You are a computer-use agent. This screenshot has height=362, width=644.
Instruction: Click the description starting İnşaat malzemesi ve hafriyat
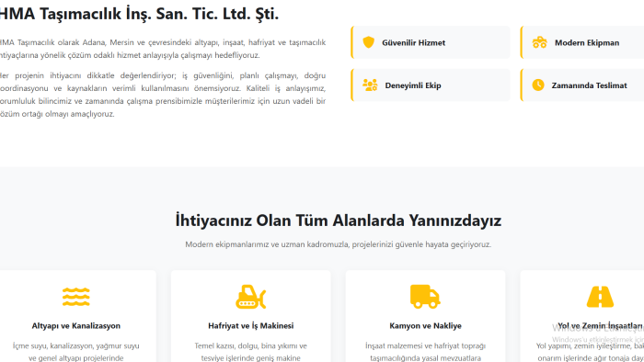(x=425, y=352)
